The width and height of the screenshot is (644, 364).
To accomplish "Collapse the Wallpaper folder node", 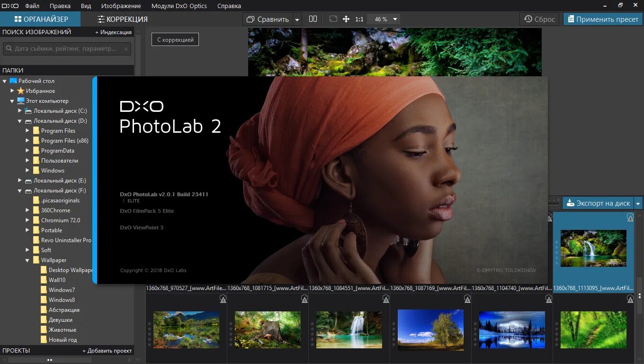I will pos(27,260).
